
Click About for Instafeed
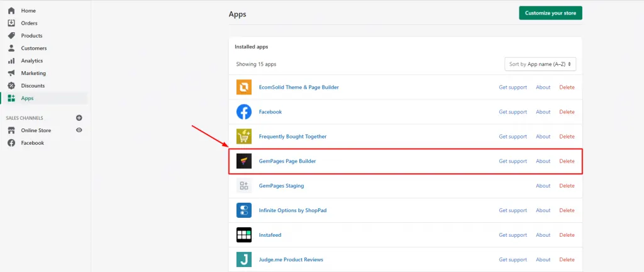(543, 235)
